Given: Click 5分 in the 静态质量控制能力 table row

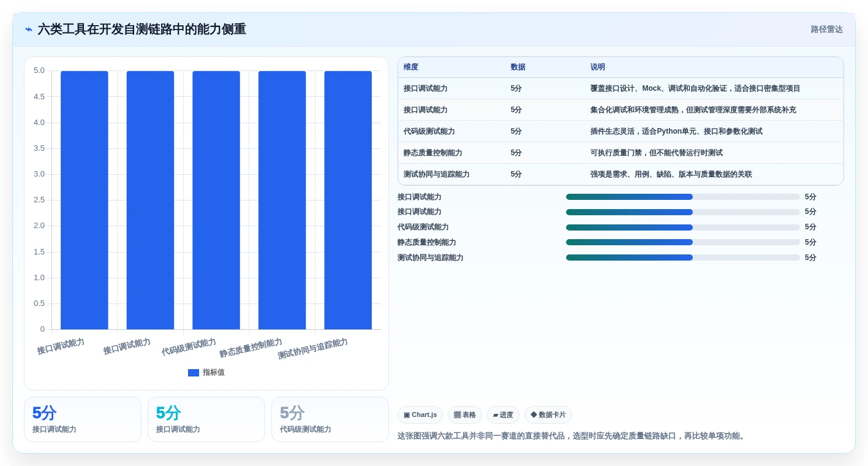Looking at the screenshot, I should point(516,153).
